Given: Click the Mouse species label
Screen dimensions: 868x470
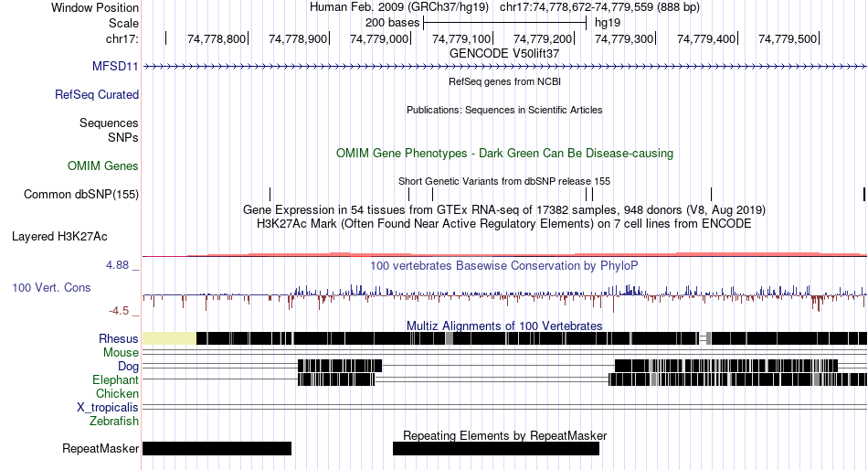Looking at the screenshot, I should pos(121,353).
